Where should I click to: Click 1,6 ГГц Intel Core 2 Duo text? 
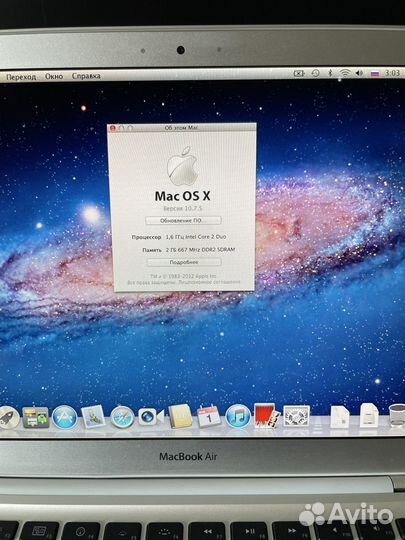(x=196, y=237)
